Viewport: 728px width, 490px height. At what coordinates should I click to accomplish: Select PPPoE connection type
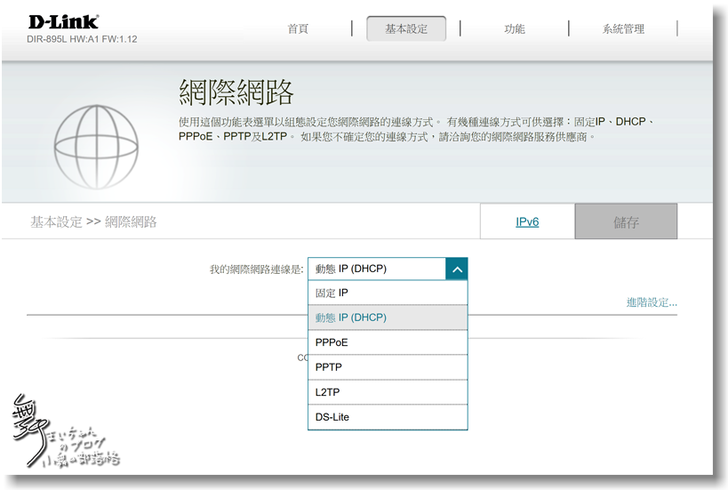387,343
